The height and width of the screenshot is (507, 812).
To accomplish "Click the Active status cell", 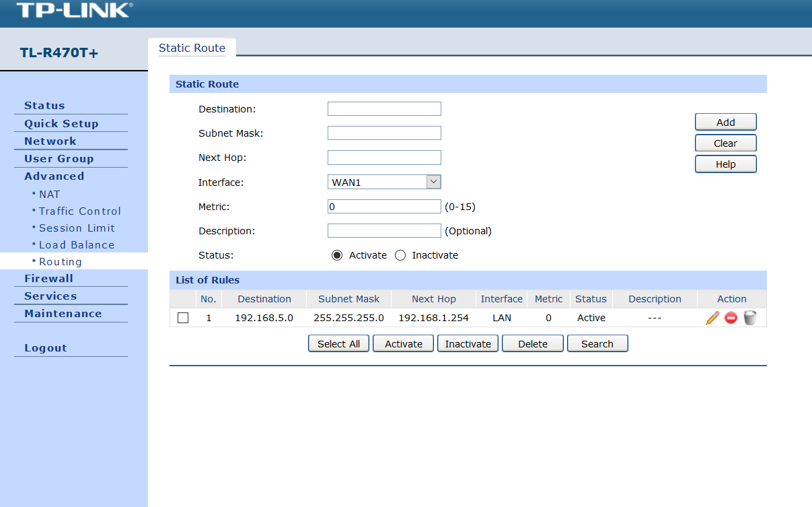I will pos(591,318).
